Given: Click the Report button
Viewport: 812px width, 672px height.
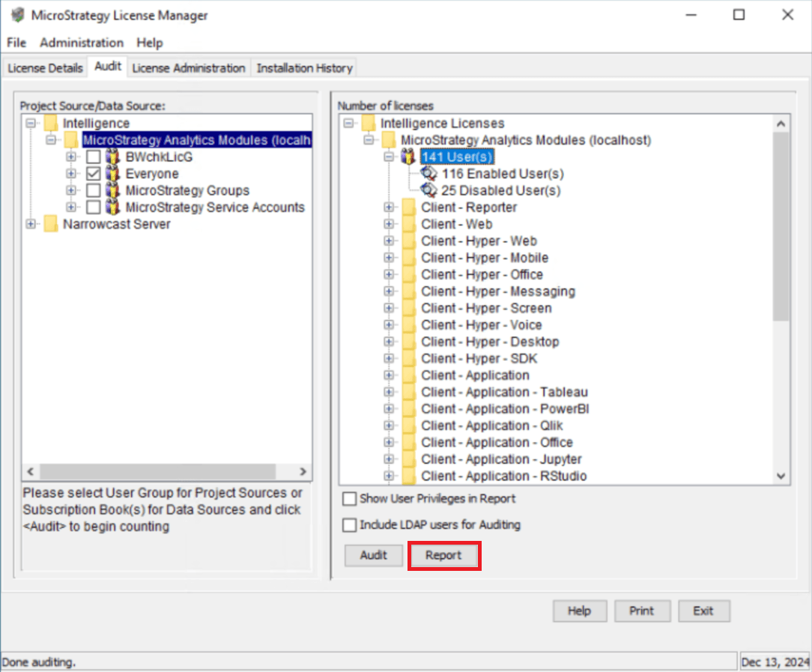Looking at the screenshot, I should 443,555.
